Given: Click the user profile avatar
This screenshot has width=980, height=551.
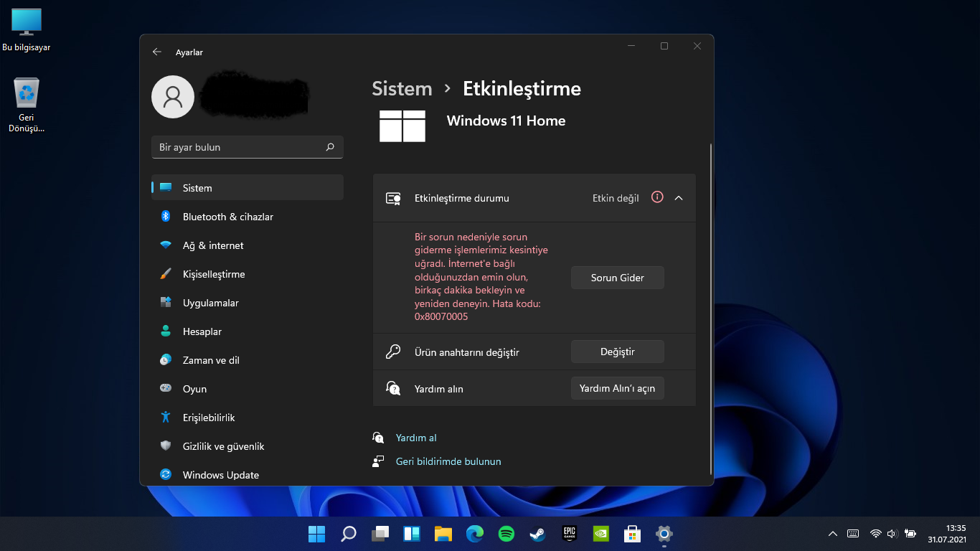Looking at the screenshot, I should click(172, 97).
